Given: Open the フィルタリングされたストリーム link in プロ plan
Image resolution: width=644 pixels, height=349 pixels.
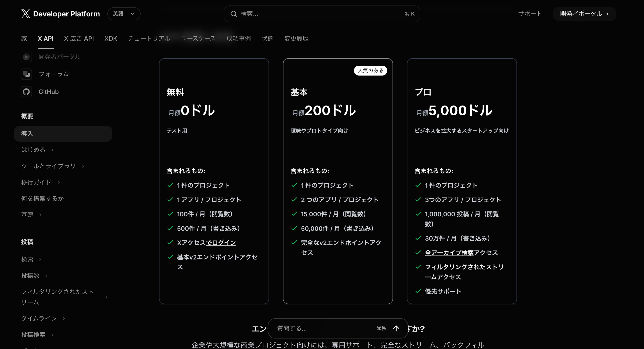Looking at the screenshot, I should point(464,272).
